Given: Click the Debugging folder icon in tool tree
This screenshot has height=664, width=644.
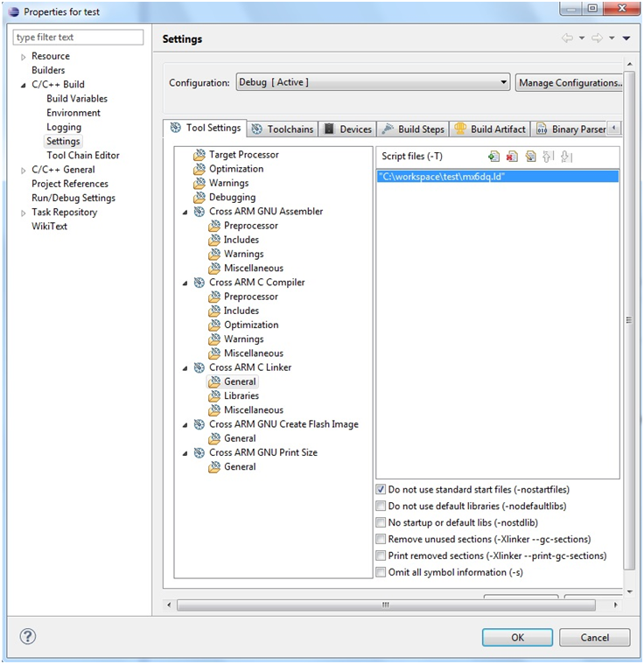Looking at the screenshot, I should click(x=199, y=198).
